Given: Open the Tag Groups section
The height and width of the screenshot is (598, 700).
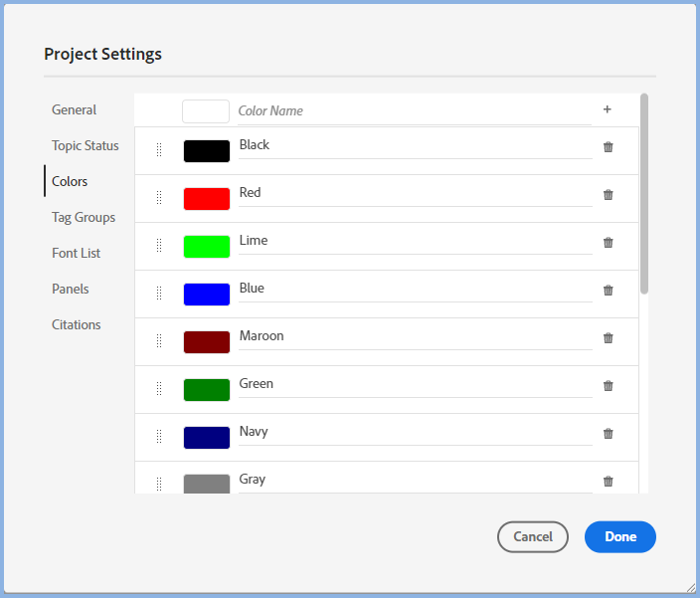Looking at the screenshot, I should 84,218.
